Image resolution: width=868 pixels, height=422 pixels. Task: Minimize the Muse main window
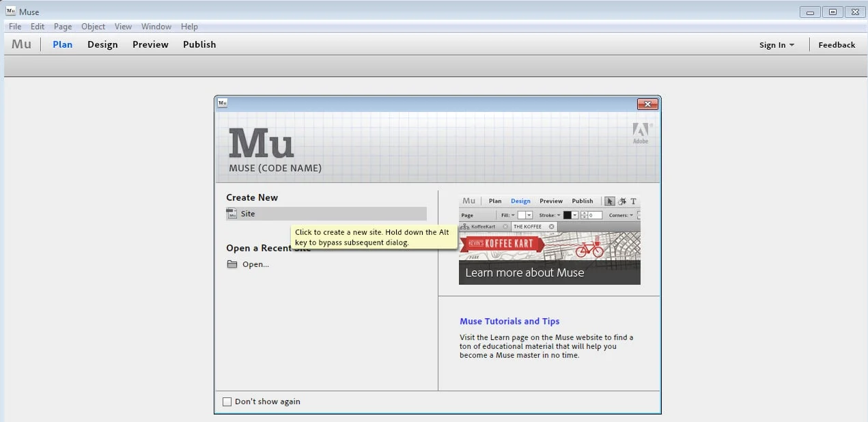tap(810, 12)
